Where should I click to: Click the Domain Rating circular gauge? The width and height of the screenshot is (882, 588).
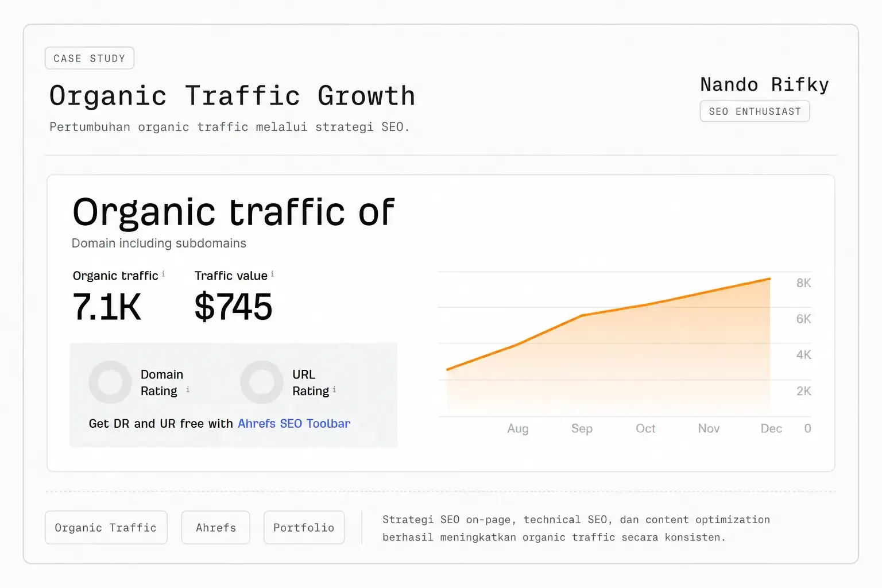(110, 382)
